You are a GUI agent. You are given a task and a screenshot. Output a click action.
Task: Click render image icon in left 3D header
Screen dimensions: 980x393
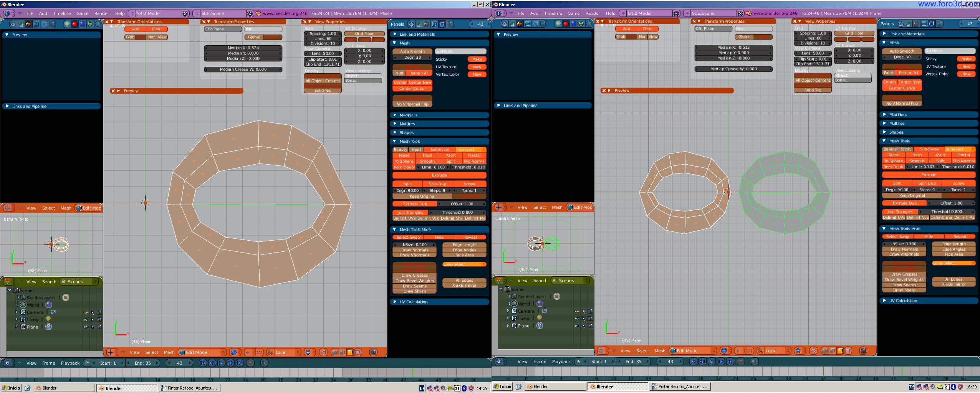click(373, 352)
